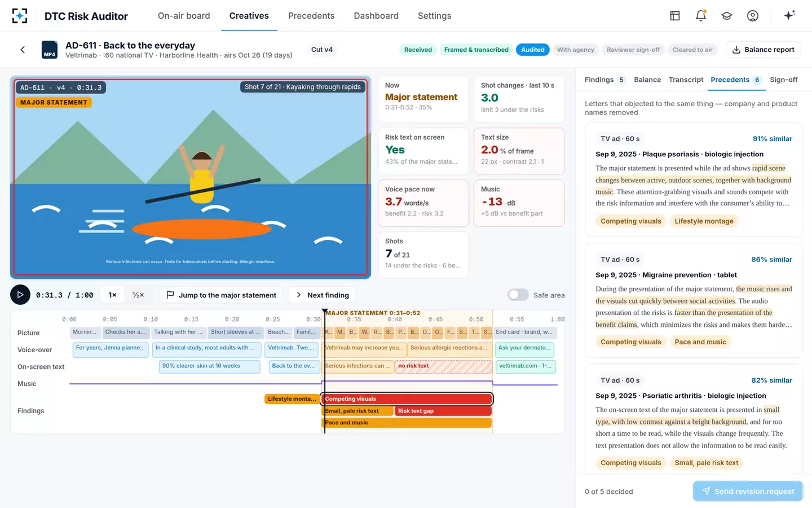The image size is (812, 508).
Task: Click the Lifestyle montage tag on psoriasis precedent
Action: (x=704, y=221)
